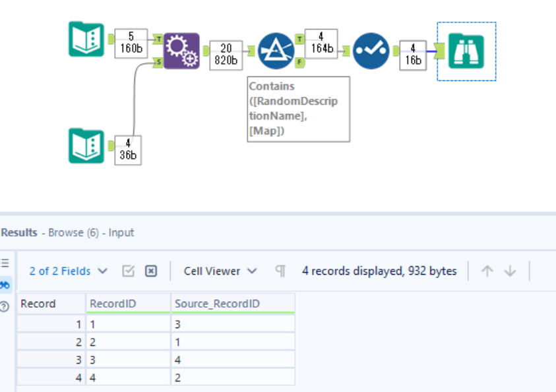Expand the chevron next to Cell Viewer

253,271
